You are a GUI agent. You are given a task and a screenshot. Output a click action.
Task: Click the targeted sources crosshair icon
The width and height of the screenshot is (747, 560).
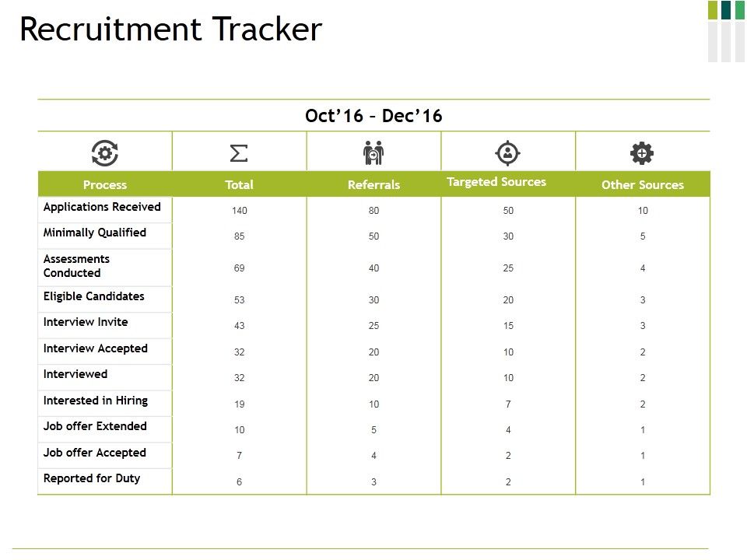(508, 153)
